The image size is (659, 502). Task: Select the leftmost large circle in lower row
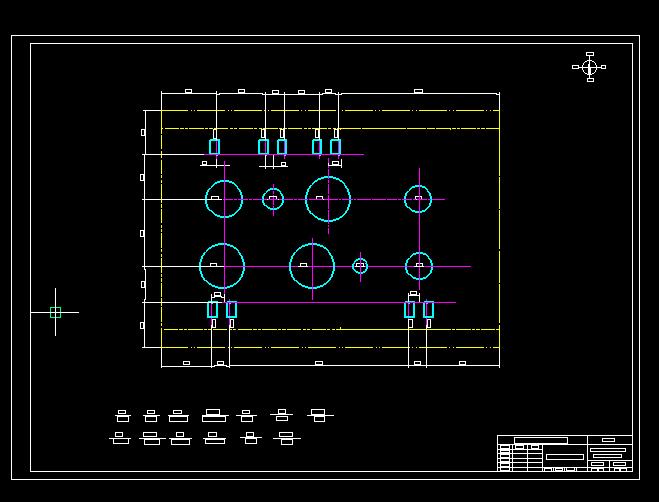[x=222, y=266]
